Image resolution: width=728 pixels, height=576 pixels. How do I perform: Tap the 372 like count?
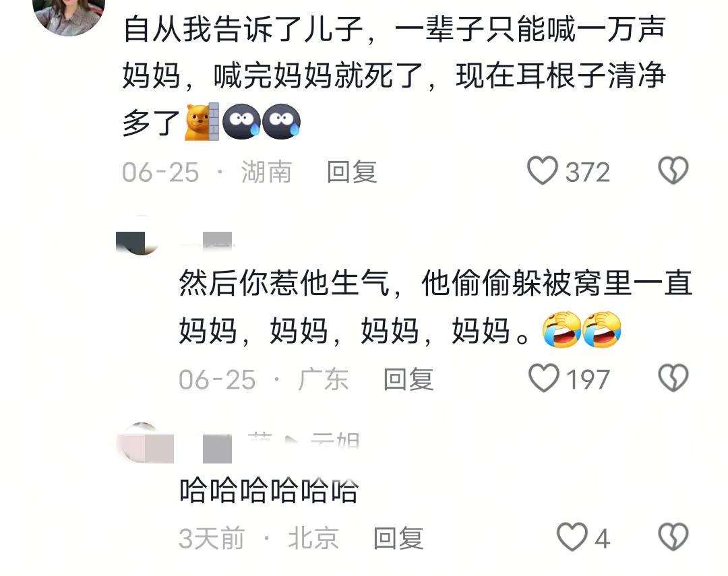587,172
